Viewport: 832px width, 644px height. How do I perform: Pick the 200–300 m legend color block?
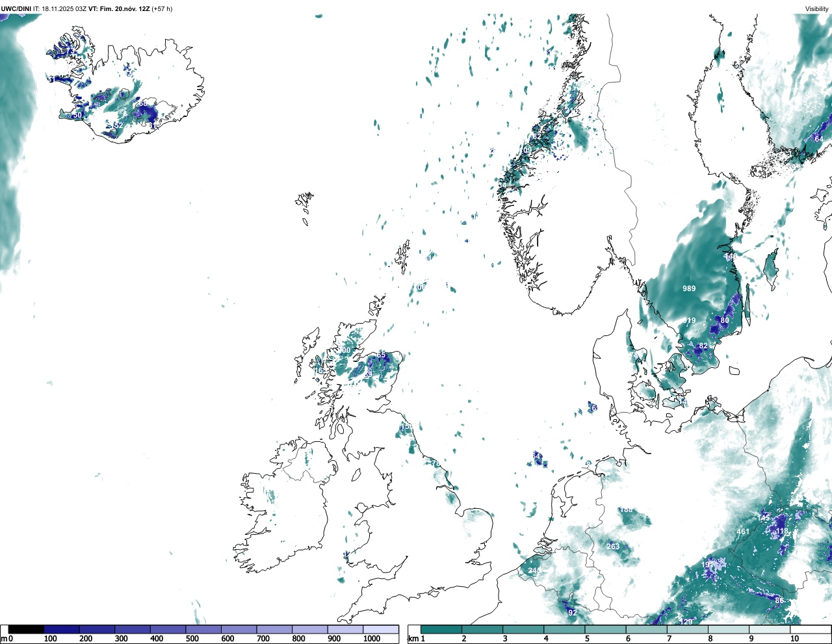(97, 629)
